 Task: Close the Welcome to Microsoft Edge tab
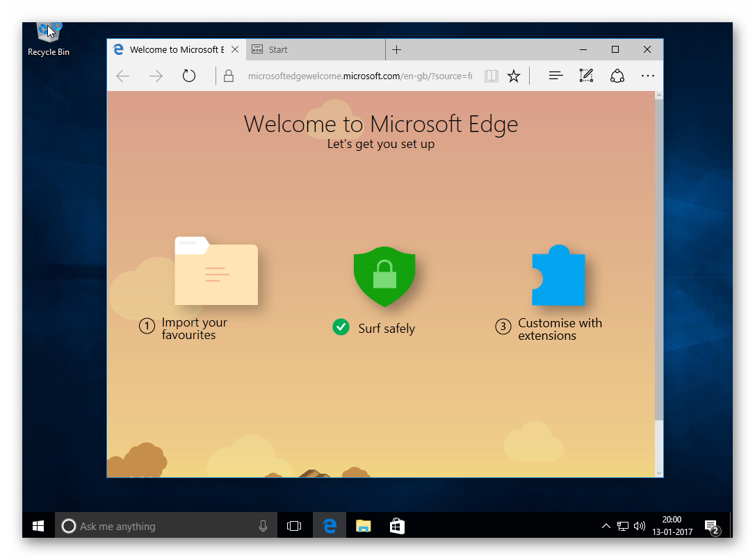point(235,49)
